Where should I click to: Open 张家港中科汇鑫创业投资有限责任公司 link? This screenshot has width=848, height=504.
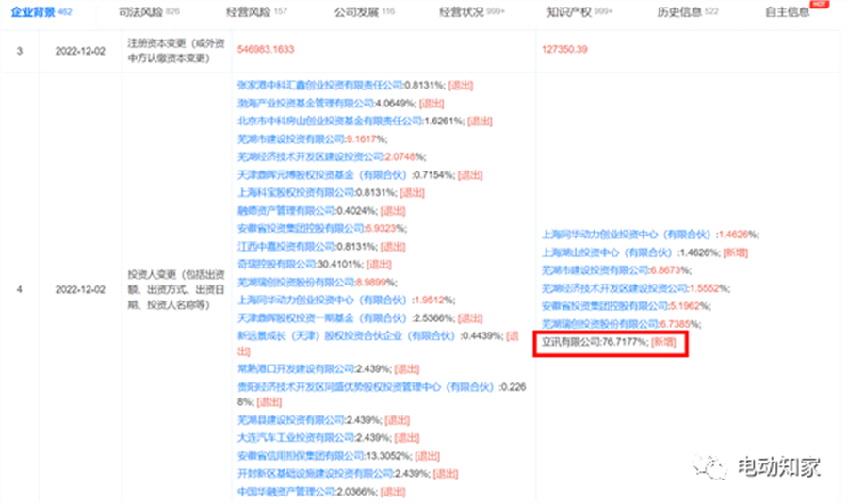pos(320,85)
